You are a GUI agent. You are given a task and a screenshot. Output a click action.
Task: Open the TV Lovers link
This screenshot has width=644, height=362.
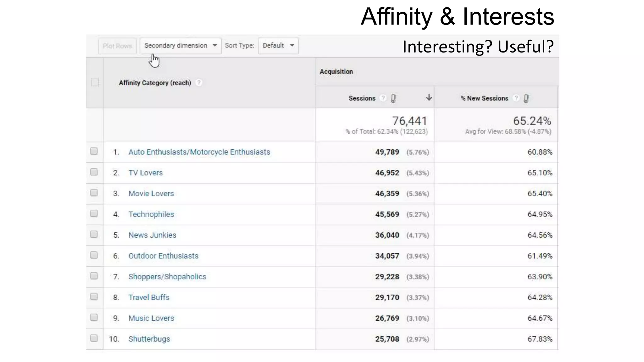[146, 173]
